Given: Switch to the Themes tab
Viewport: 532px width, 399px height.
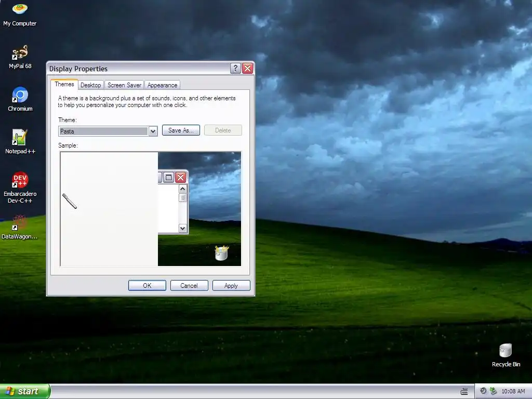Looking at the screenshot, I should (x=64, y=84).
